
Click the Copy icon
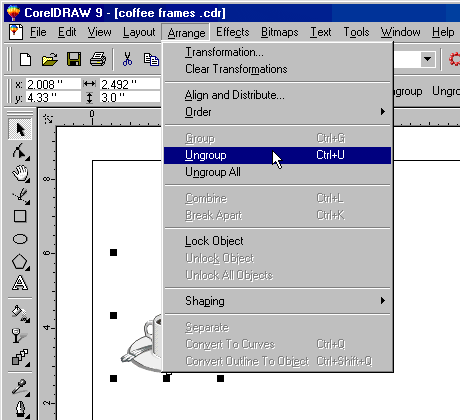151,60
